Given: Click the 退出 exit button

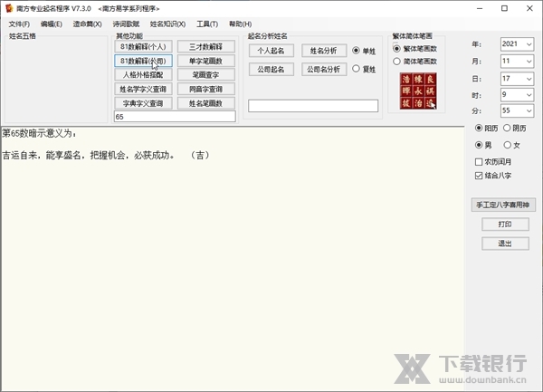Looking at the screenshot, I should pos(505,244).
